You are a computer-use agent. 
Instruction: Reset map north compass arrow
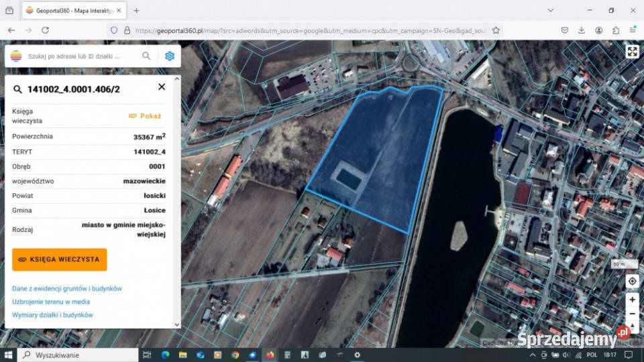632,326
